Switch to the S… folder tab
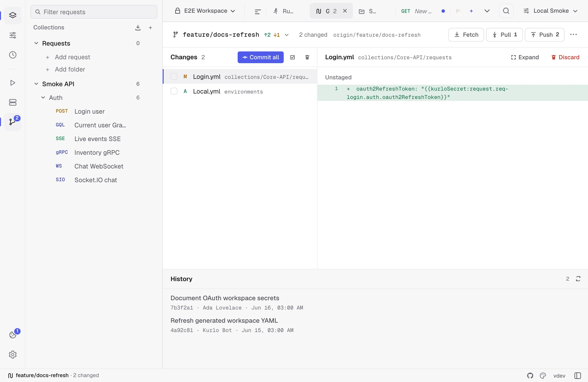588x382 pixels. click(368, 11)
